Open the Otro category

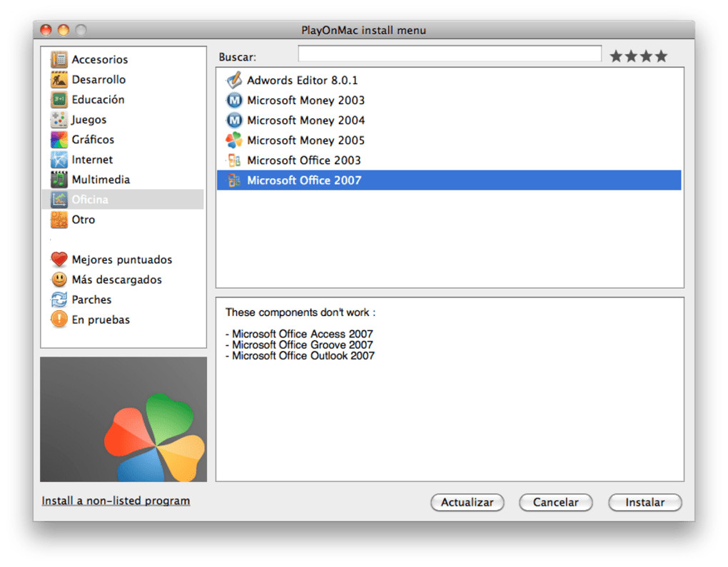point(83,220)
